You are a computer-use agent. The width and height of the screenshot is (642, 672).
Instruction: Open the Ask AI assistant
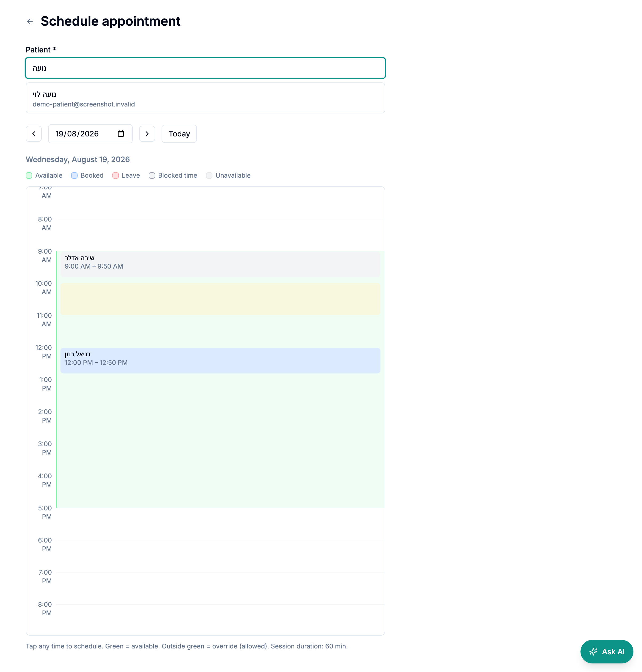(x=606, y=651)
